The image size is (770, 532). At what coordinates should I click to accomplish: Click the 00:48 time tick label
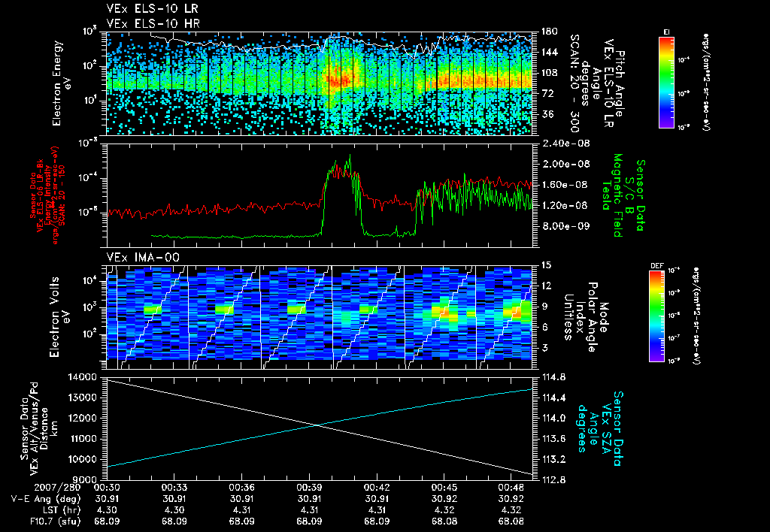point(511,488)
